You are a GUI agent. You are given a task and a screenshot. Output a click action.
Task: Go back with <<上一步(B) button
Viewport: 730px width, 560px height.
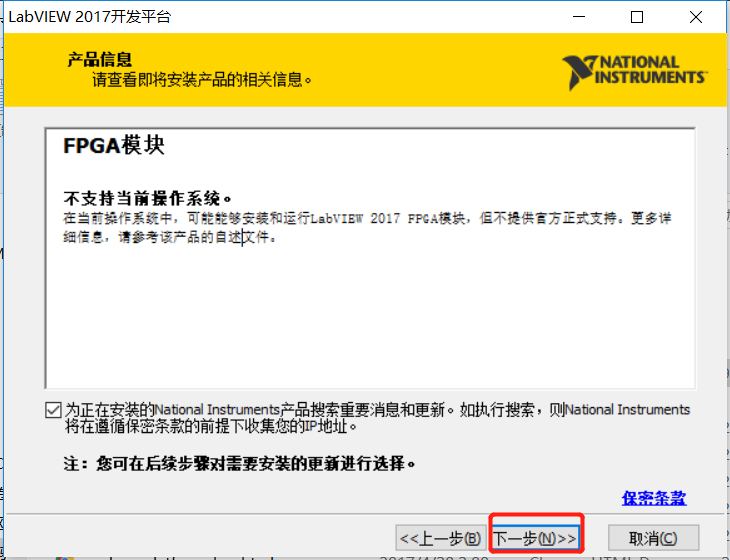(x=440, y=539)
